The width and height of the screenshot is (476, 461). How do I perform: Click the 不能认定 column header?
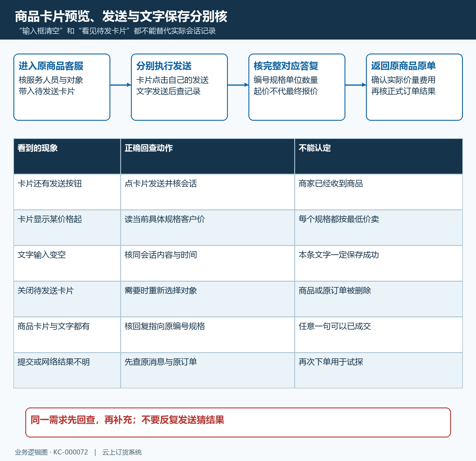click(x=379, y=156)
